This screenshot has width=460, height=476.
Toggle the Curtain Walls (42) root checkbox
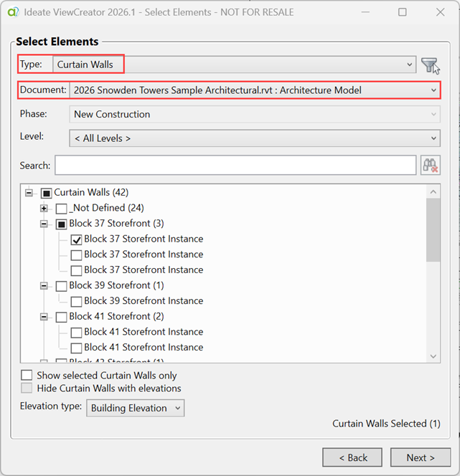pos(46,193)
